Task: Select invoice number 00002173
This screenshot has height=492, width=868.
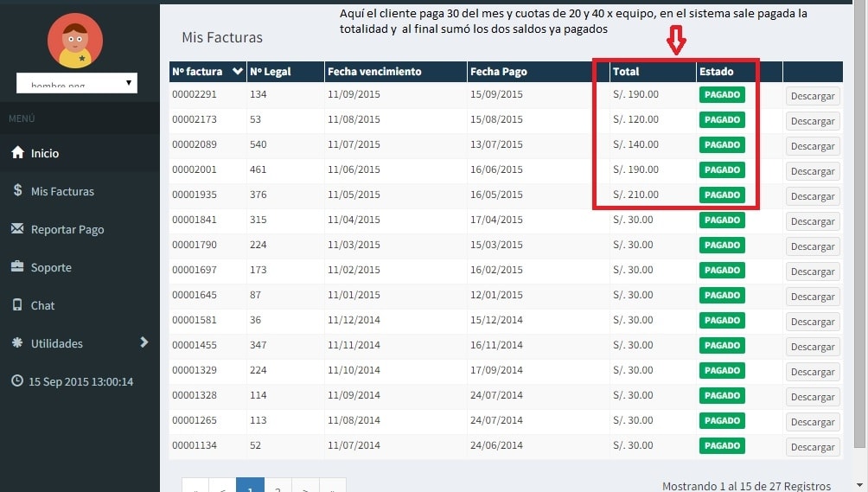Action: (x=195, y=119)
